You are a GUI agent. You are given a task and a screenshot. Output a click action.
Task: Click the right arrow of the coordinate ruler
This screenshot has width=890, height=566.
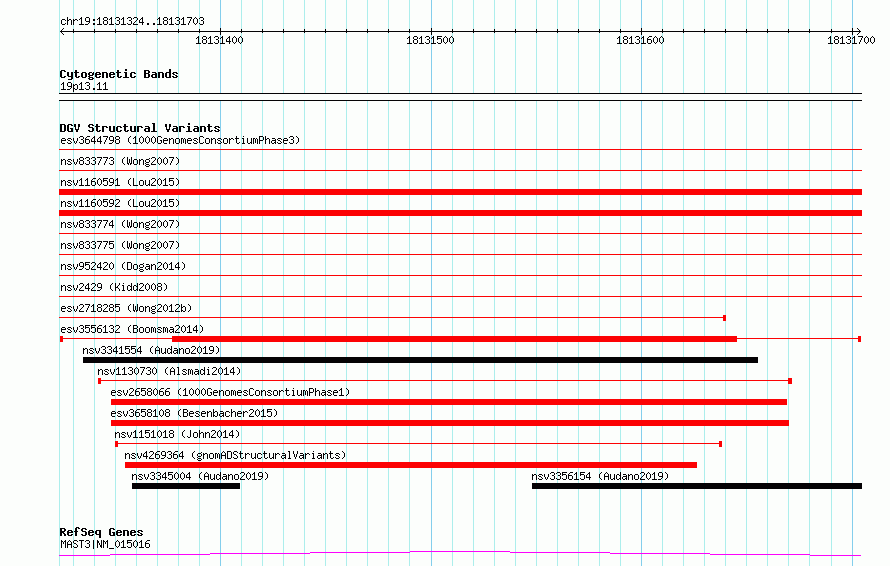tap(858, 31)
